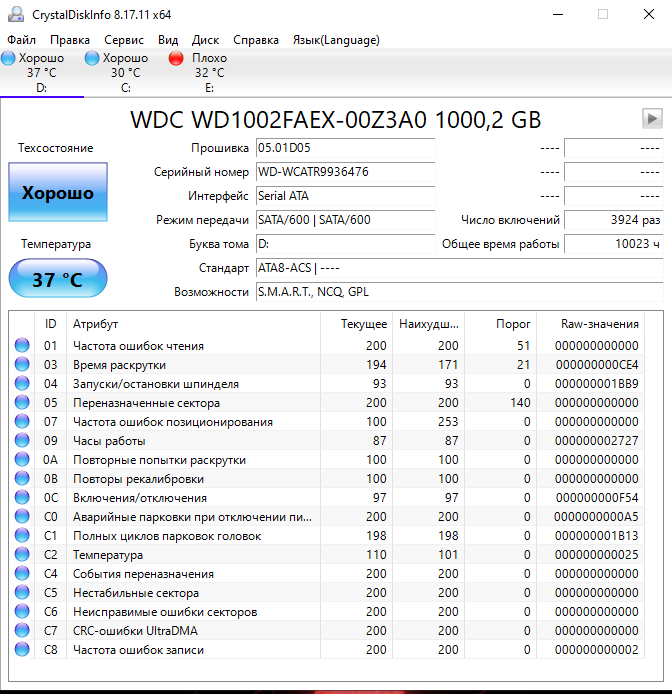672x694 pixels.
Task: Click the Возможности field S.M.A.R.T., NCQ, GPL
Action: 460,292
